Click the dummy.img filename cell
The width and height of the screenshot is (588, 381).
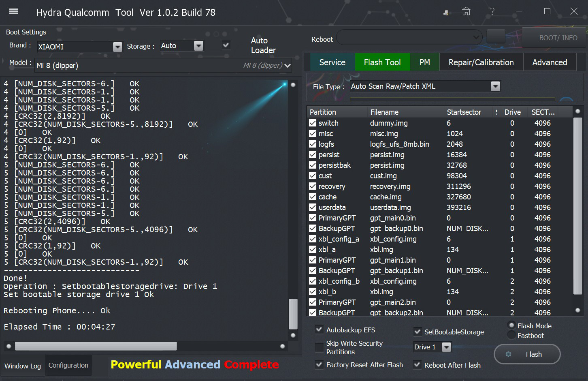point(389,123)
